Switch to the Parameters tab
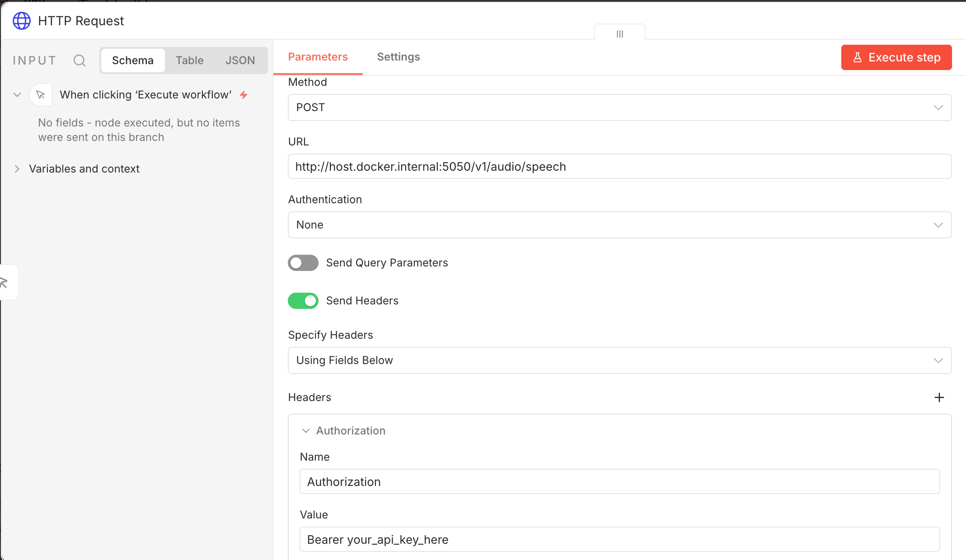 pos(318,57)
